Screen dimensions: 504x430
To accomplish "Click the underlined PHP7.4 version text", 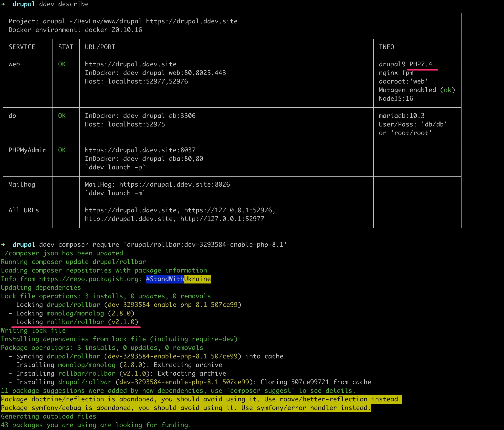I will [422, 64].
